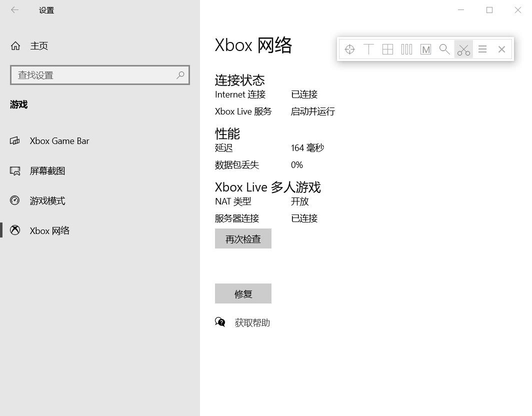Click the 延迟 label
Image resolution: width=532 pixels, height=416 pixels.
point(223,148)
